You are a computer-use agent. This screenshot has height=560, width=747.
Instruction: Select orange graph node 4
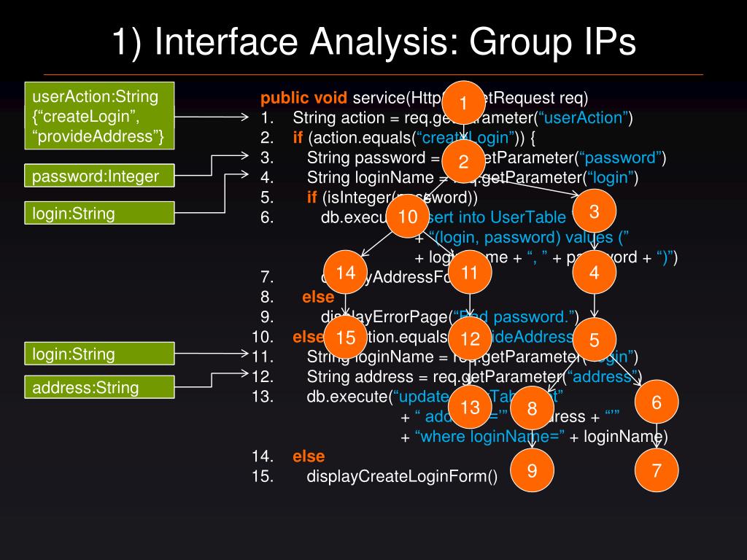[x=594, y=273]
